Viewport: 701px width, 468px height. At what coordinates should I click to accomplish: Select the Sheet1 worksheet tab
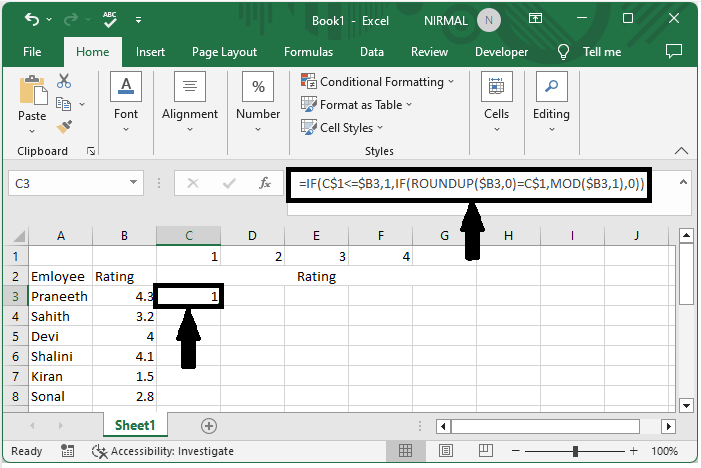[x=135, y=425]
